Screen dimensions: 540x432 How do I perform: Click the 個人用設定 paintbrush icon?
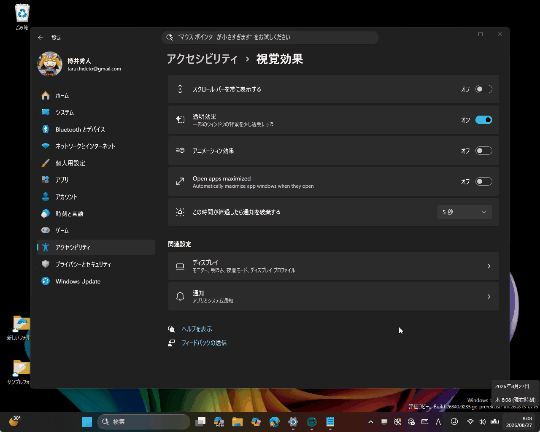(45, 163)
